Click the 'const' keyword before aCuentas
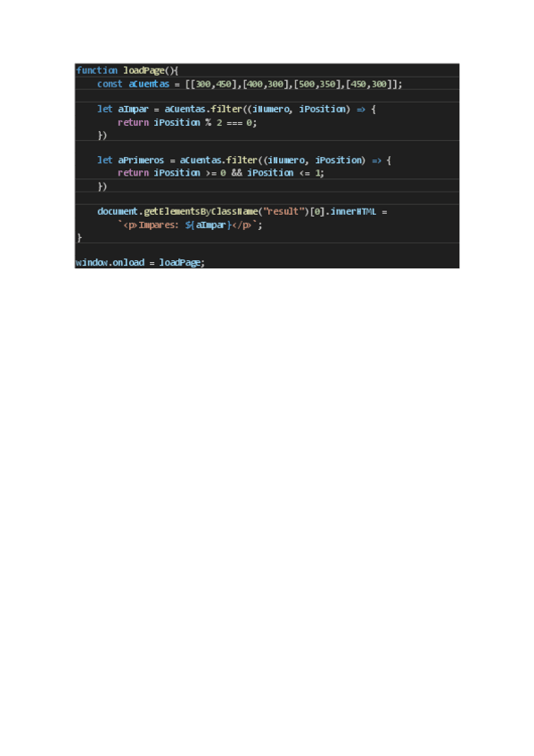This screenshot has width=534, height=756. click(x=110, y=84)
